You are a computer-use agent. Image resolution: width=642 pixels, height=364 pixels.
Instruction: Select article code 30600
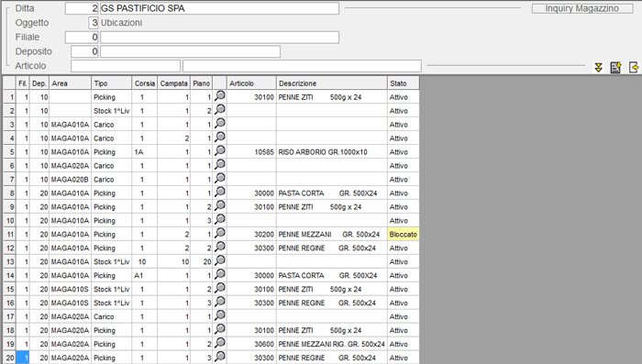(264, 344)
